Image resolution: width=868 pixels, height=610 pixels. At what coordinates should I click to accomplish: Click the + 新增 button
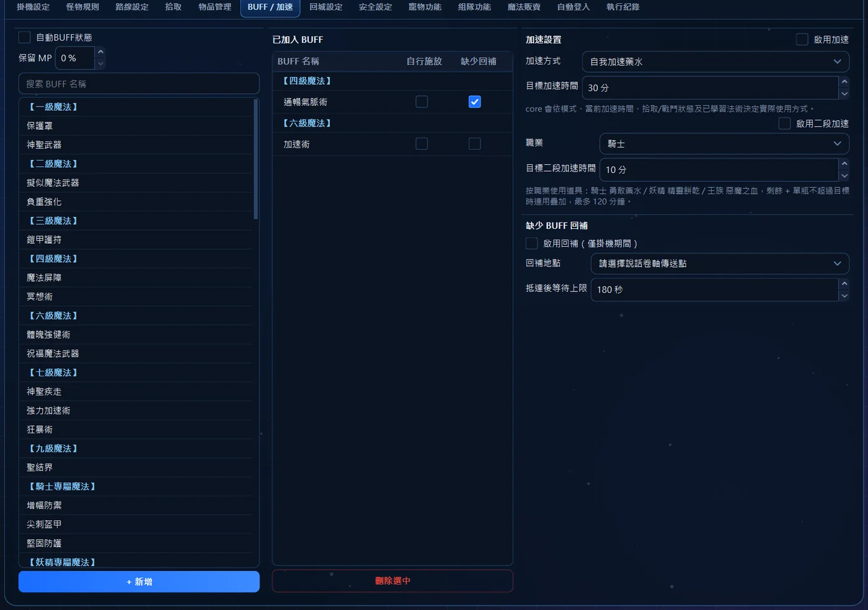pyautogui.click(x=139, y=581)
